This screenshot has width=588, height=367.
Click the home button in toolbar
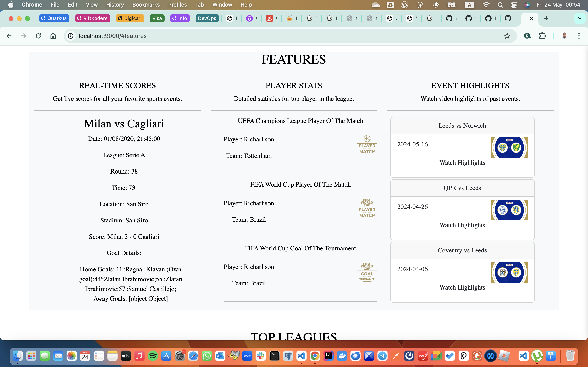pyautogui.click(x=53, y=36)
